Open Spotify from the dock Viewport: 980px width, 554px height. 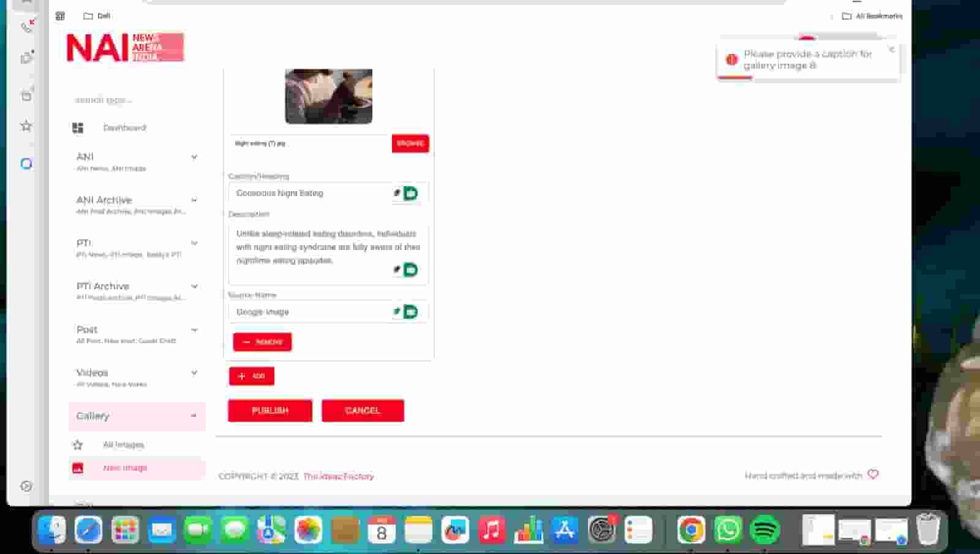pyautogui.click(x=764, y=529)
